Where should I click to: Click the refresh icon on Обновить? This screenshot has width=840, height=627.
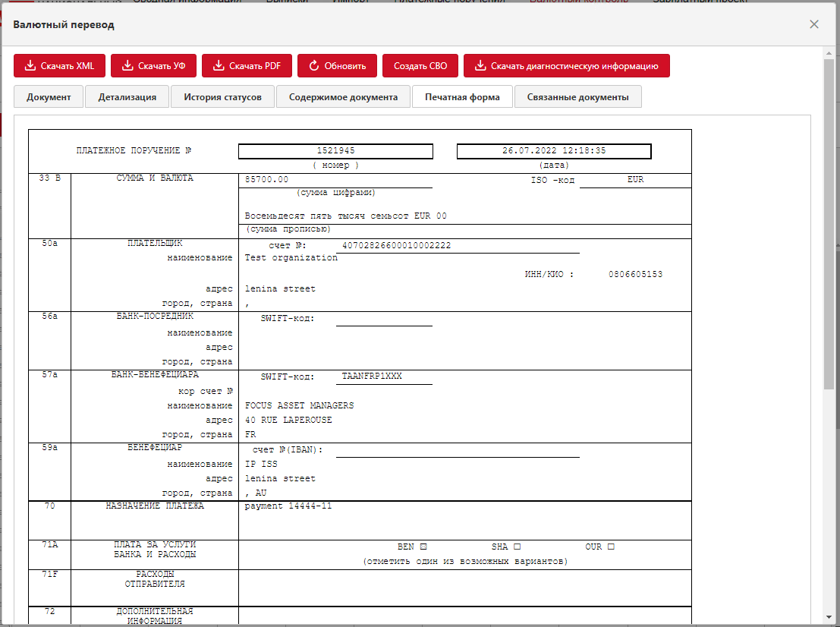tap(314, 65)
